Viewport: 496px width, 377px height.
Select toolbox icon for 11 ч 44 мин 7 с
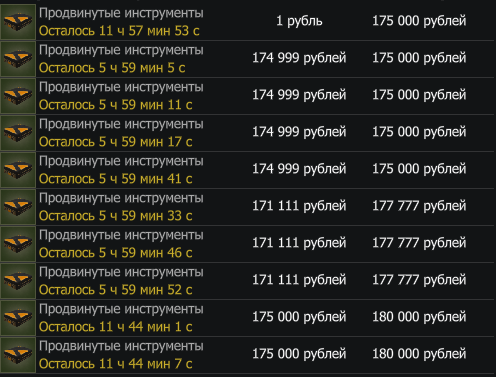pyautogui.click(x=18, y=355)
